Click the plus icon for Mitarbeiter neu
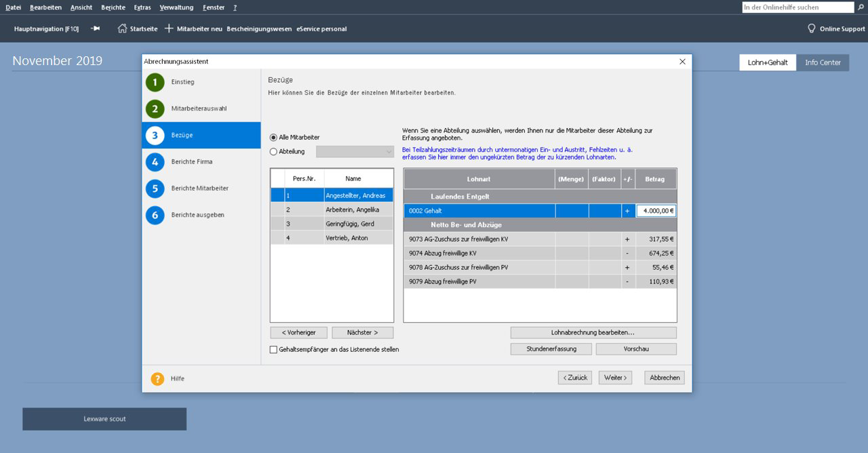This screenshot has height=453, width=868. (x=170, y=28)
